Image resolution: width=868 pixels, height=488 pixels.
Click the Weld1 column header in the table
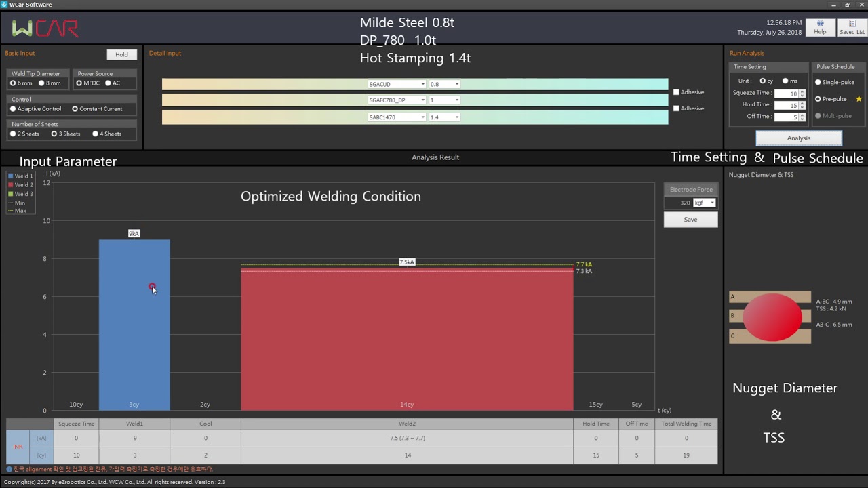click(134, 424)
